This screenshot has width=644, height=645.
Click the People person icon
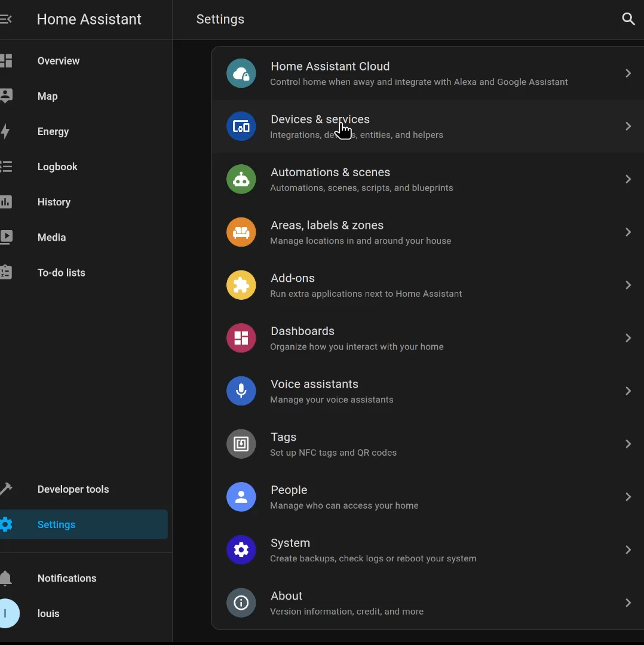point(241,497)
